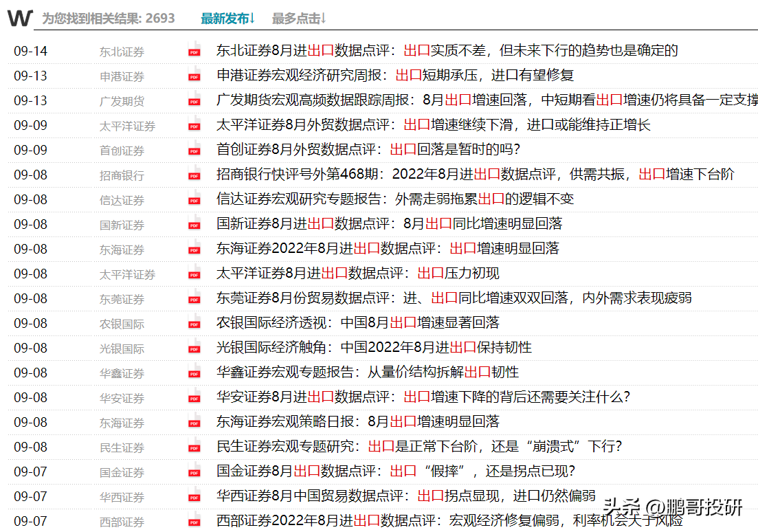The image size is (758, 532).
Task: Open PDF icon for 东北证券 09-14 report
Action: pyautogui.click(x=194, y=51)
